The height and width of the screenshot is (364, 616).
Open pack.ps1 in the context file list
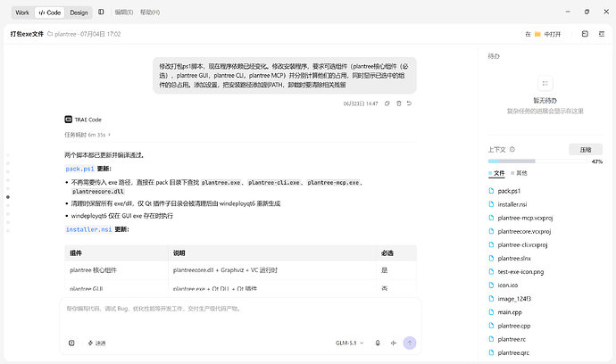click(509, 191)
